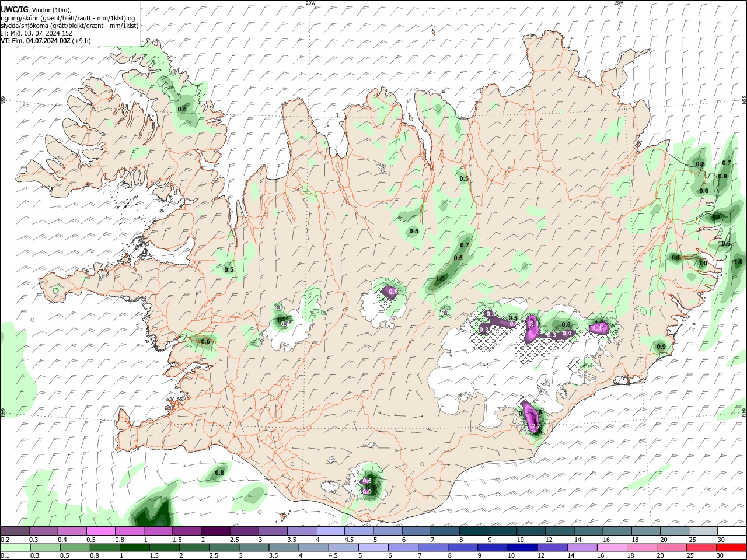Click the 0.2 label on the upper color scale

4,539
